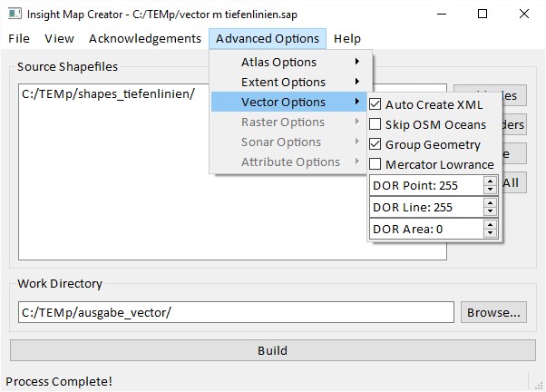Screen dimensions: 546x392
Task: Uncheck the Auto Create XML option
Action: (x=376, y=105)
